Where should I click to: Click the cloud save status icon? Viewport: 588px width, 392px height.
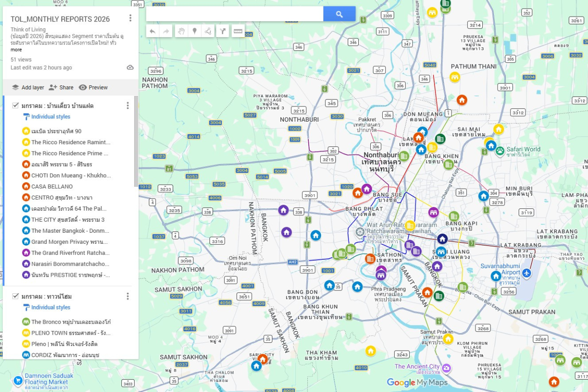click(x=130, y=67)
